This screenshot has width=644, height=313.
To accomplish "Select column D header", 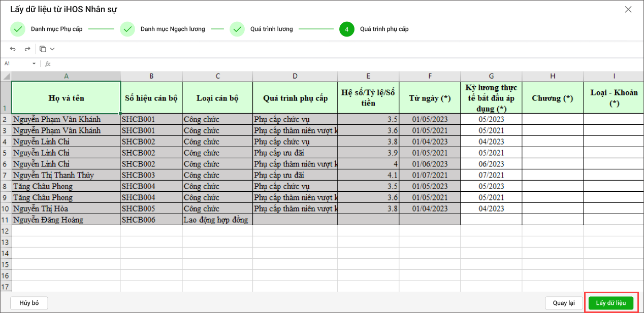I will (x=295, y=76).
